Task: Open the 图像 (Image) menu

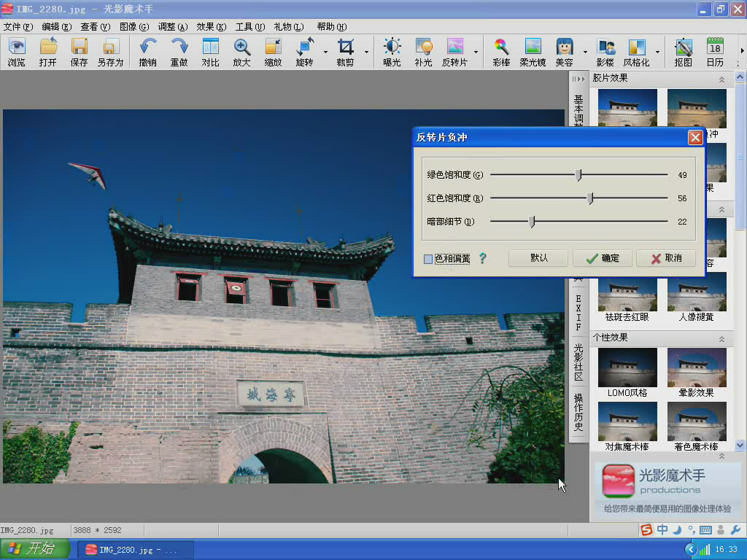Action: click(134, 27)
